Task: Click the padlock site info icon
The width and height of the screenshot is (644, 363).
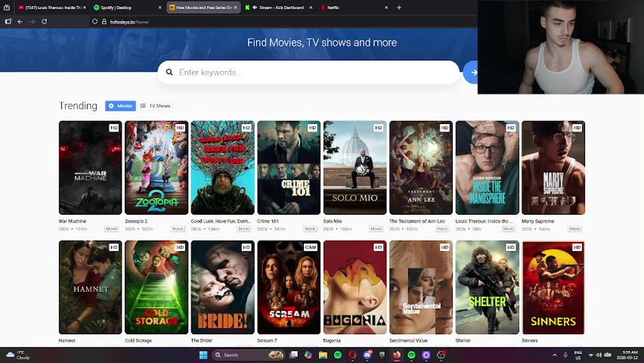Action: point(104,22)
